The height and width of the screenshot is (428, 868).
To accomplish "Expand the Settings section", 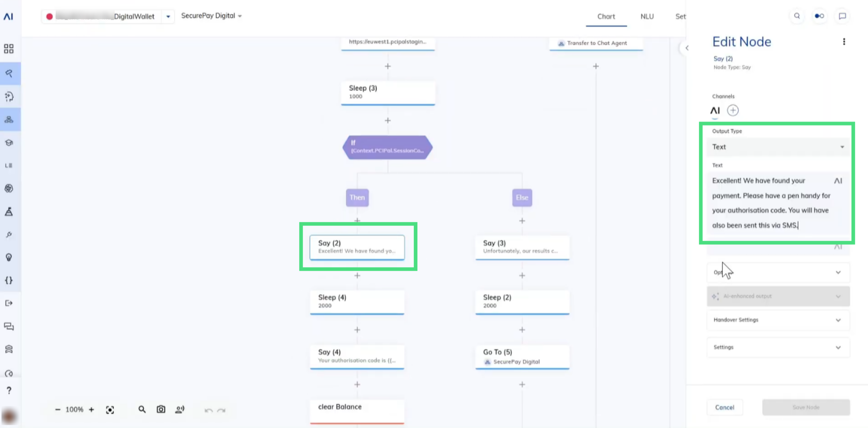I will pyautogui.click(x=778, y=347).
